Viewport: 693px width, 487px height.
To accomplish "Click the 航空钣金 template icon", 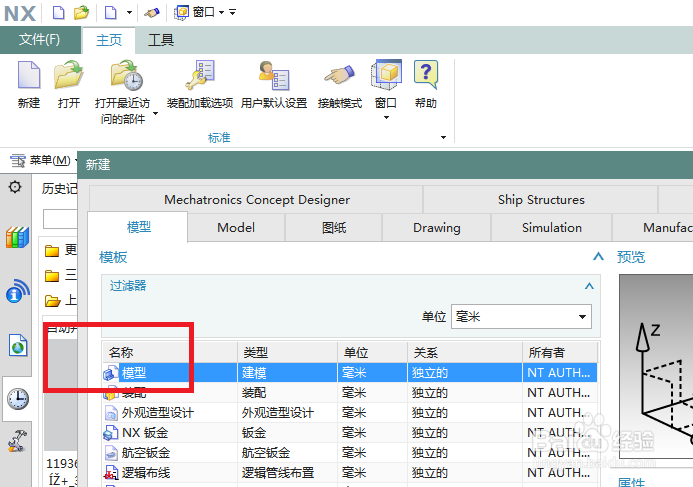I will tap(110, 453).
